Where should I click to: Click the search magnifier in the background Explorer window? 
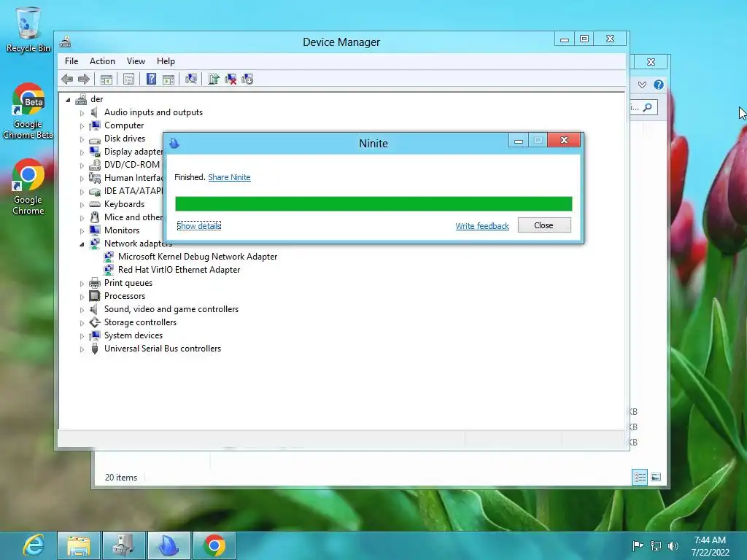pos(648,108)
